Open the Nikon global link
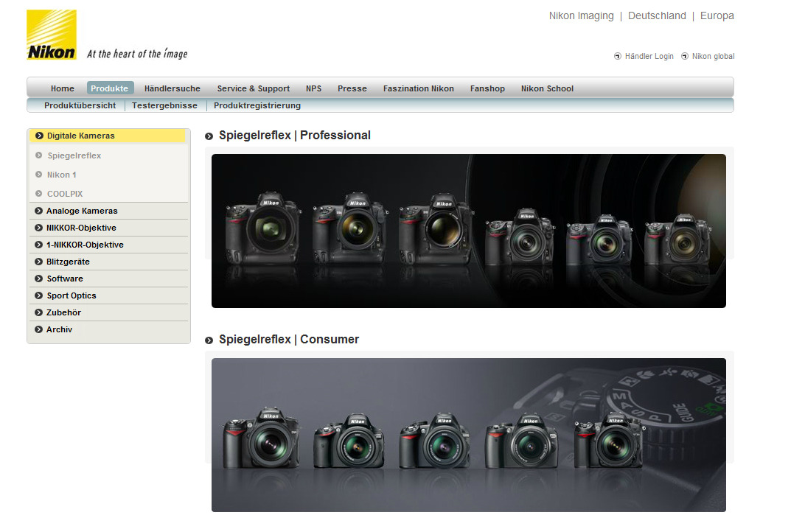Screen dimensions: 791x532 [x=713, y=56]
